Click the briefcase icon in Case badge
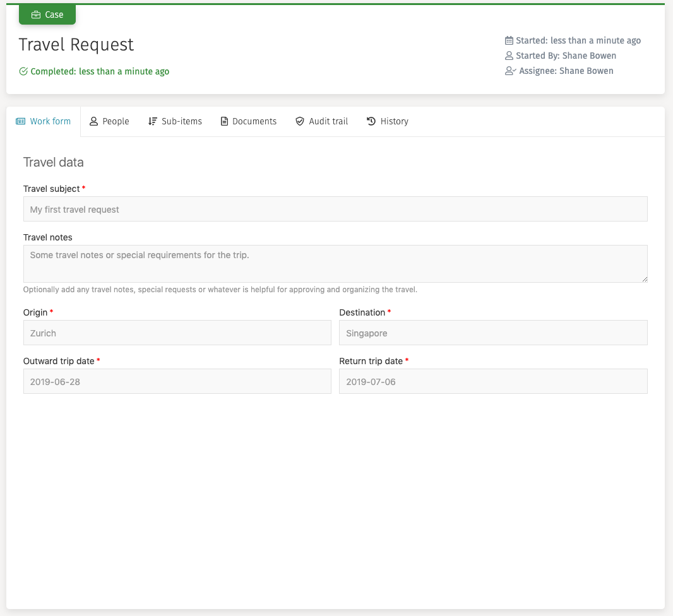This screenshot has height=616, width=673. [36, 15]
